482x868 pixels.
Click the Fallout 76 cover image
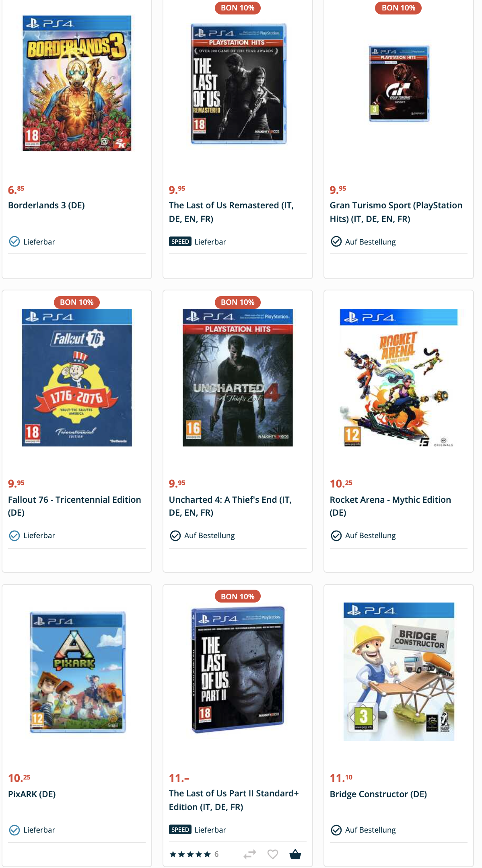pos(77,378)
